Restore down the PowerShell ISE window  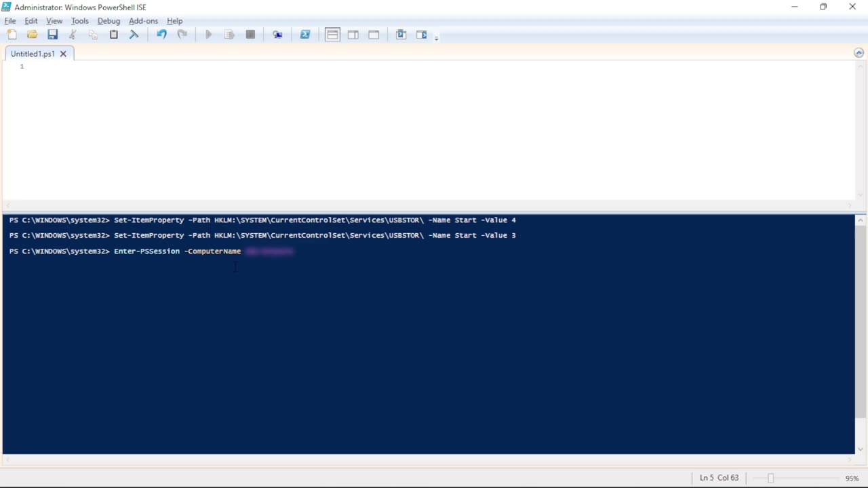(x=823, y=7)
